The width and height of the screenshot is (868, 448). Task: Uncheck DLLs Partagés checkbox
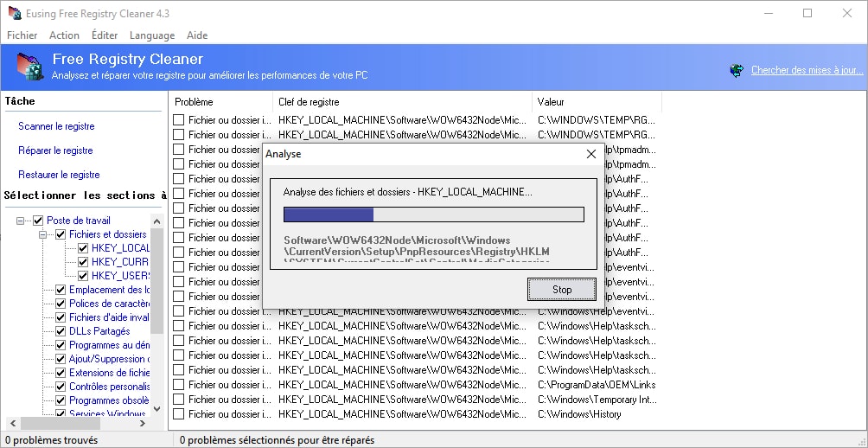pos(61,331)
